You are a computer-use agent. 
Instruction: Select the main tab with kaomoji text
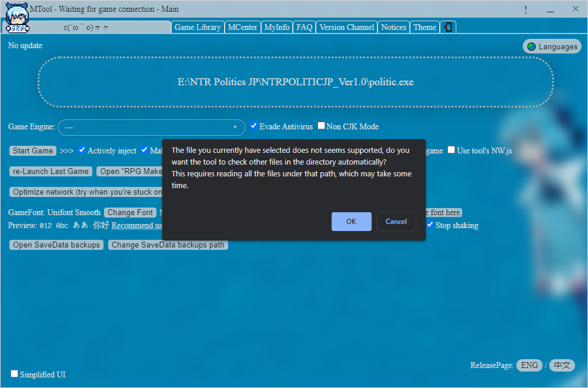(x=87, y=27)
